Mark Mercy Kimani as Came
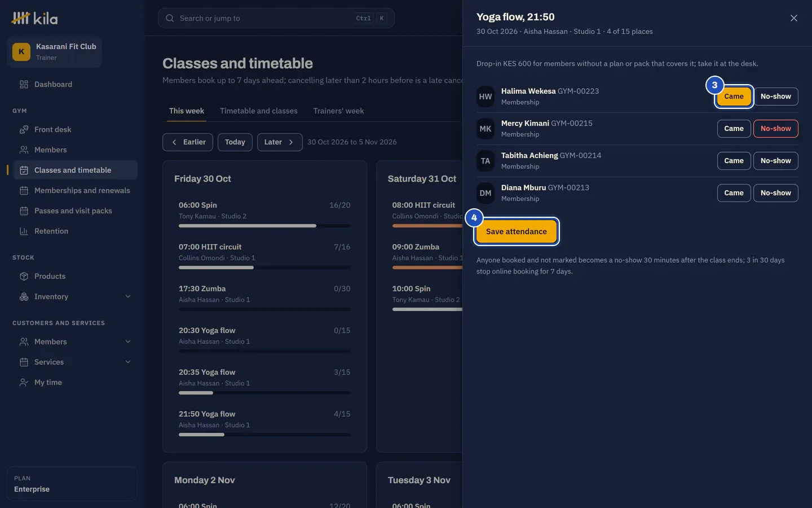Image resolution: width=812 pixels, height=508 pixels. [734, 129]
